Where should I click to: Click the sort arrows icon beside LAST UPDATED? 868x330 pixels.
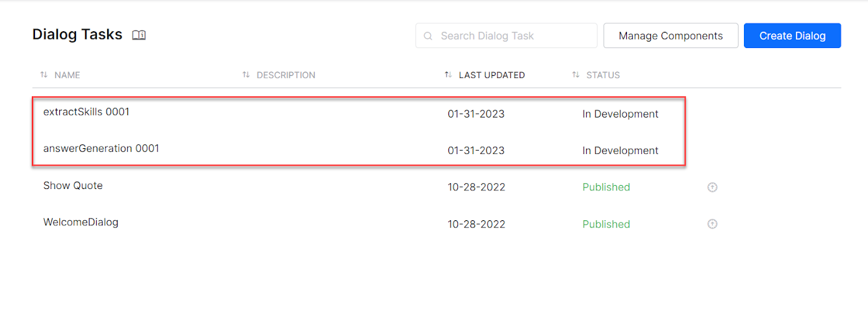coord(448,75)
